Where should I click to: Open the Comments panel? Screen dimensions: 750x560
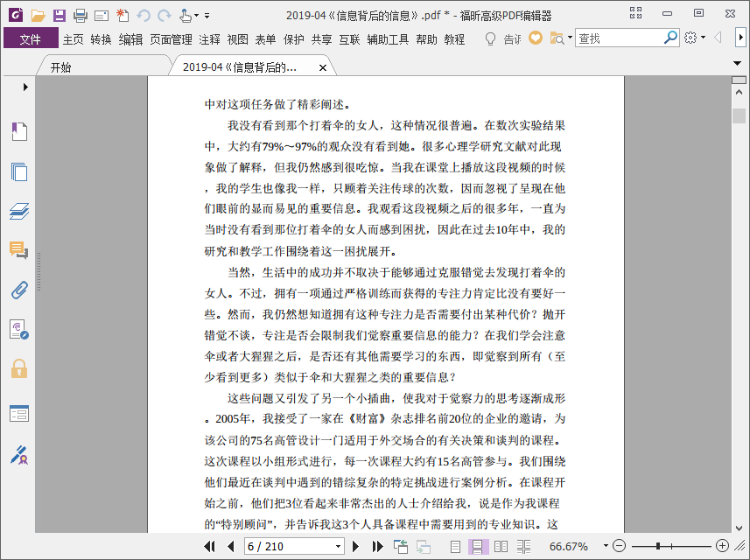(19, 250)
